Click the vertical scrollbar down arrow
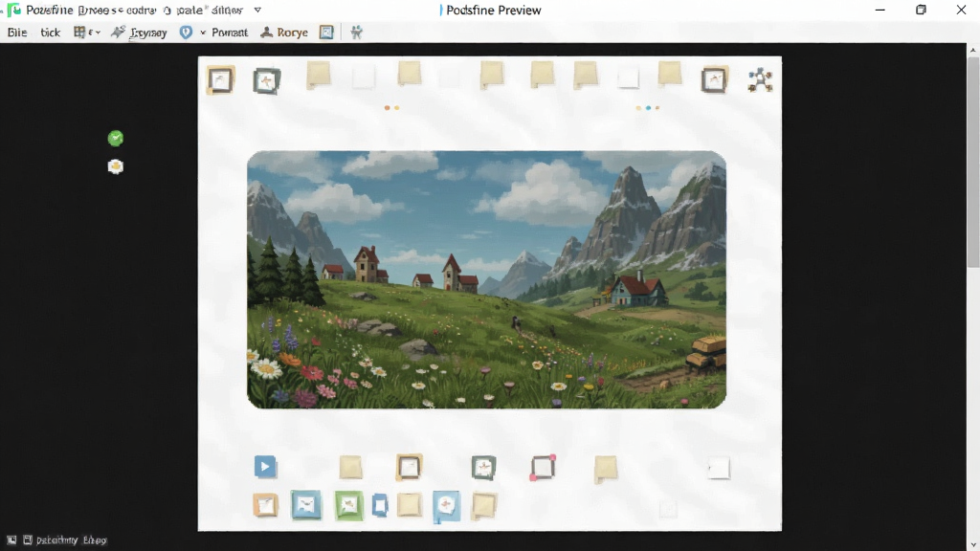This screenshot has height=551, width=980. pyautogui.click(x=972, y=545)
